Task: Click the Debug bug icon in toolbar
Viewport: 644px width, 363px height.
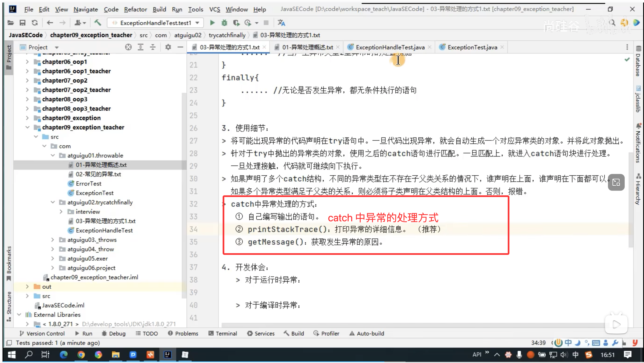Action: [224, 23]
